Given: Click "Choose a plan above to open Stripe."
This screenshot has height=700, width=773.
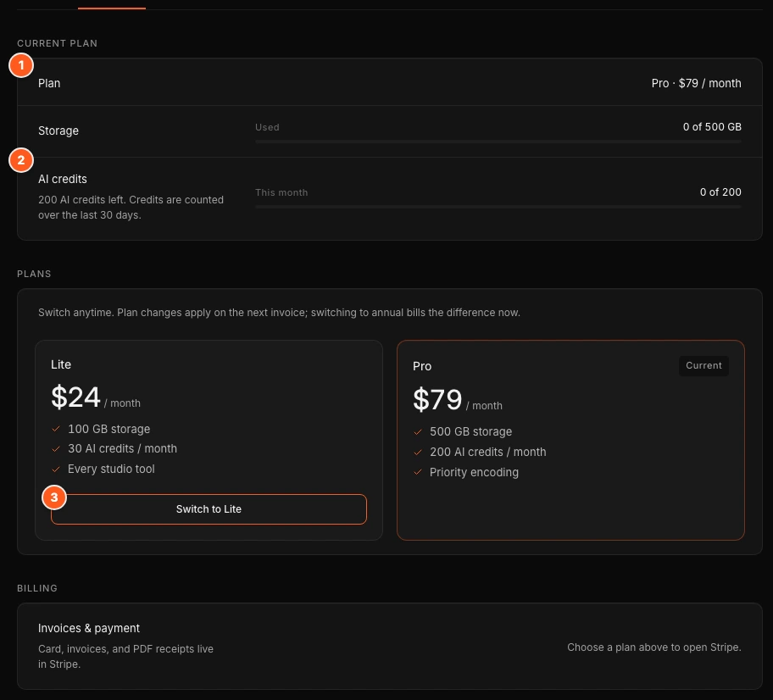Looking at the screenshot, I should point(654,647).
